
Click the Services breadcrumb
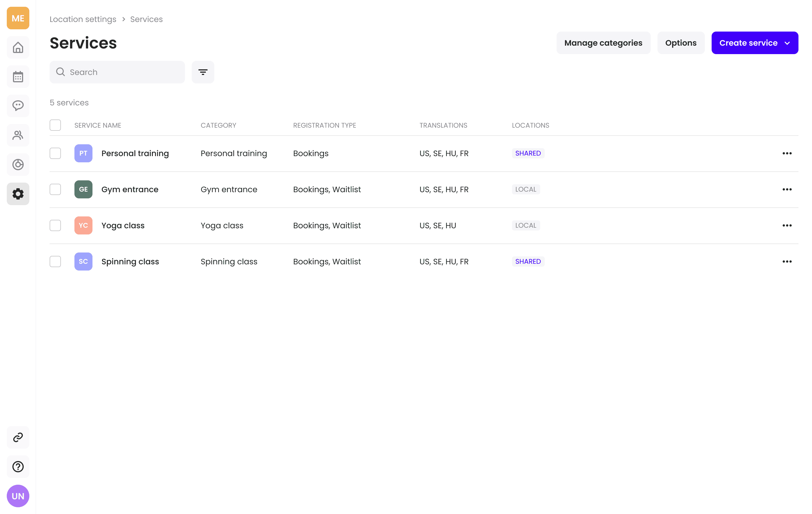[146, 19]
